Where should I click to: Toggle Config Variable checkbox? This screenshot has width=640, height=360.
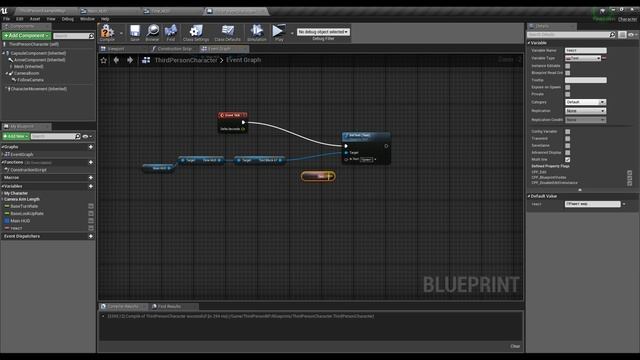coord(567,131)
